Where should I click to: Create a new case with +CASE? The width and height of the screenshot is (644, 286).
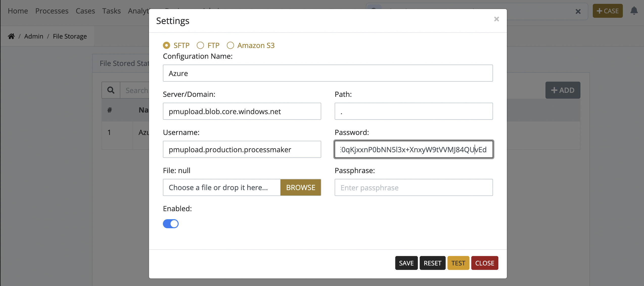pos(608,11)
